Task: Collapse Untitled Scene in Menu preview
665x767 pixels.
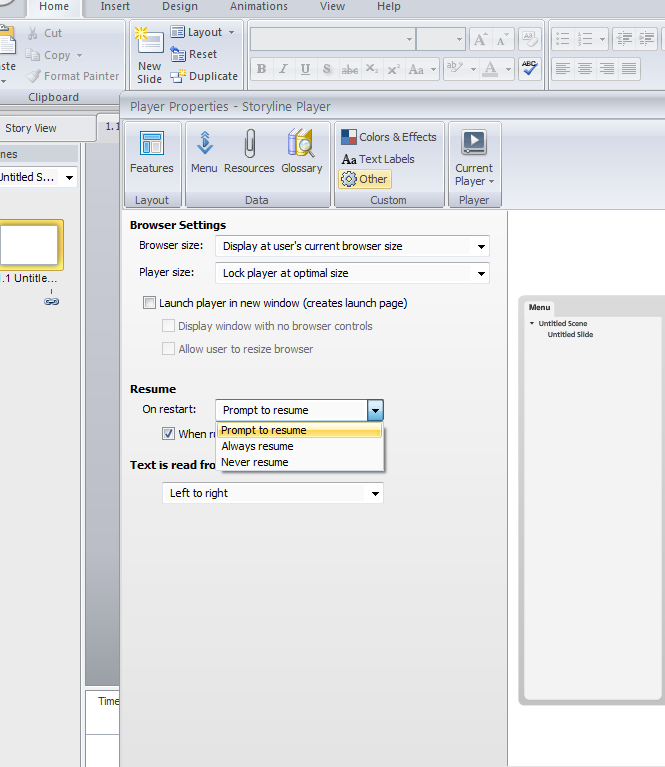Action: [532, 323]
